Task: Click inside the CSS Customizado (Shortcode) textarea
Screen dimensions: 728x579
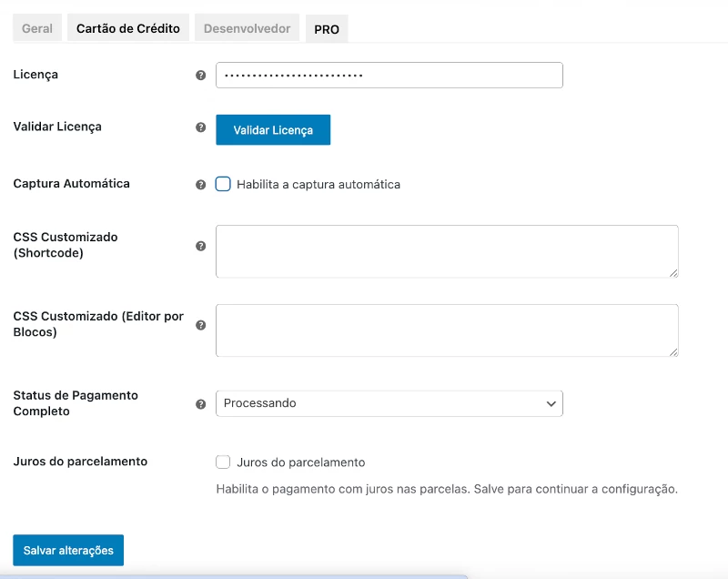Action: pos(446,251)
